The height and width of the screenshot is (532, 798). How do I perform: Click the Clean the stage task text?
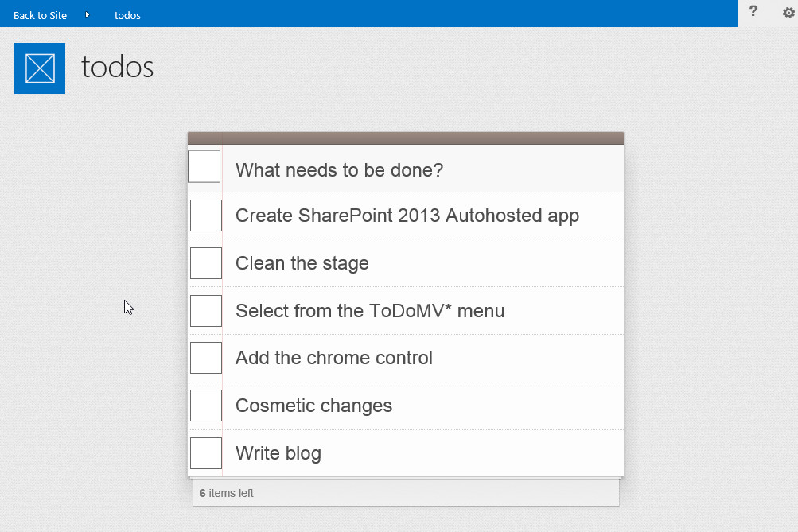[x=302, y=263]
